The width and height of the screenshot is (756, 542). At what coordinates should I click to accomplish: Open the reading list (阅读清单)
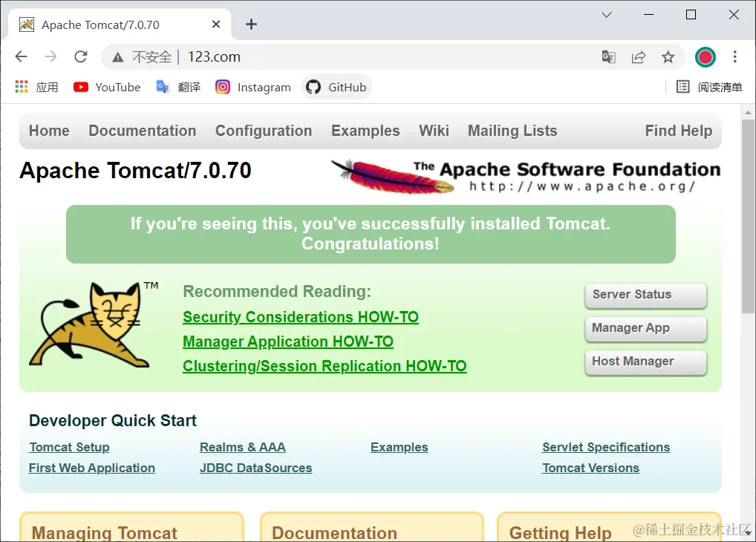coord(708,88)
